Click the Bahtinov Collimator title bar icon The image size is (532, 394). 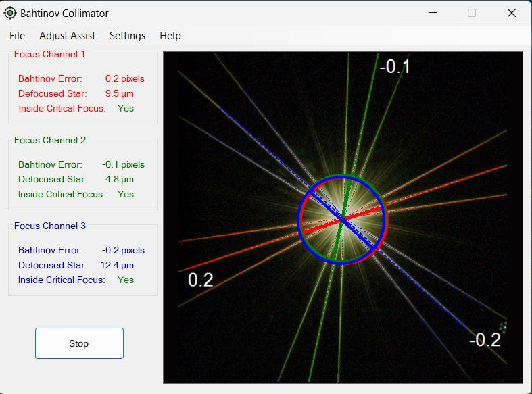pos(10,13)
